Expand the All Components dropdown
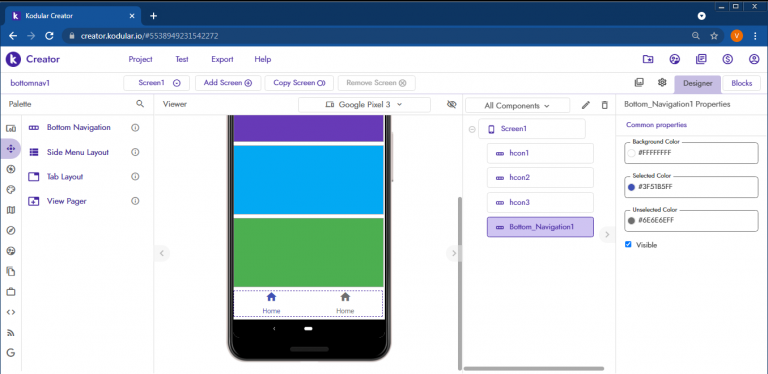This screenshot has width=768, height=374. [x=517, y=105]
